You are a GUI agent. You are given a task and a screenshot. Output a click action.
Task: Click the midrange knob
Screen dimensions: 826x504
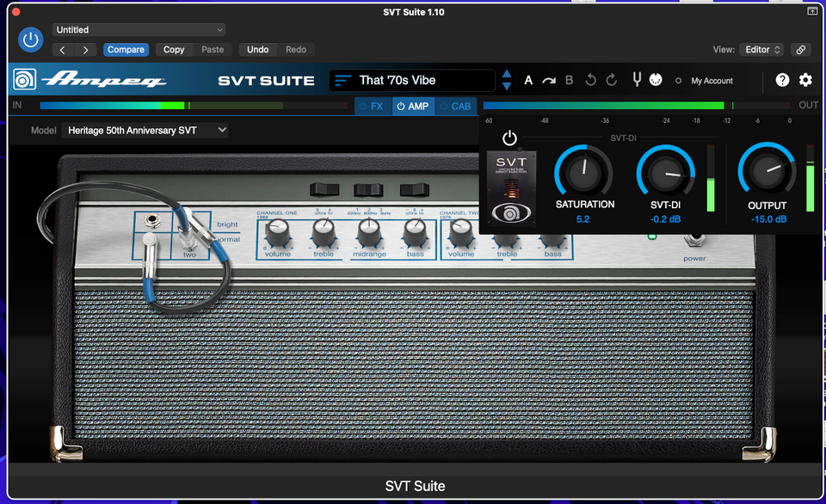click(x=369, y=233)
